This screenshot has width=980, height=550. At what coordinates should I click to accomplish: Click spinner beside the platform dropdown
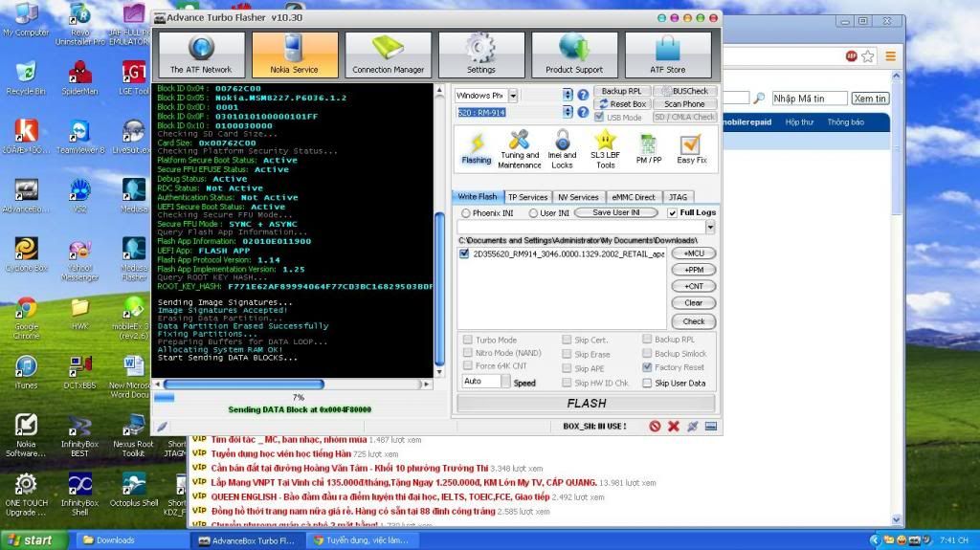click(568, 95)
